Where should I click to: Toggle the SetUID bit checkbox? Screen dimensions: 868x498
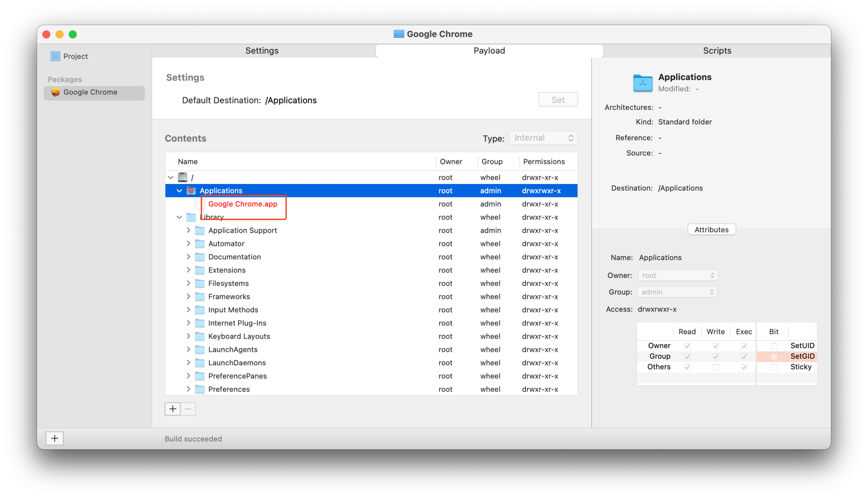(774, 346)
